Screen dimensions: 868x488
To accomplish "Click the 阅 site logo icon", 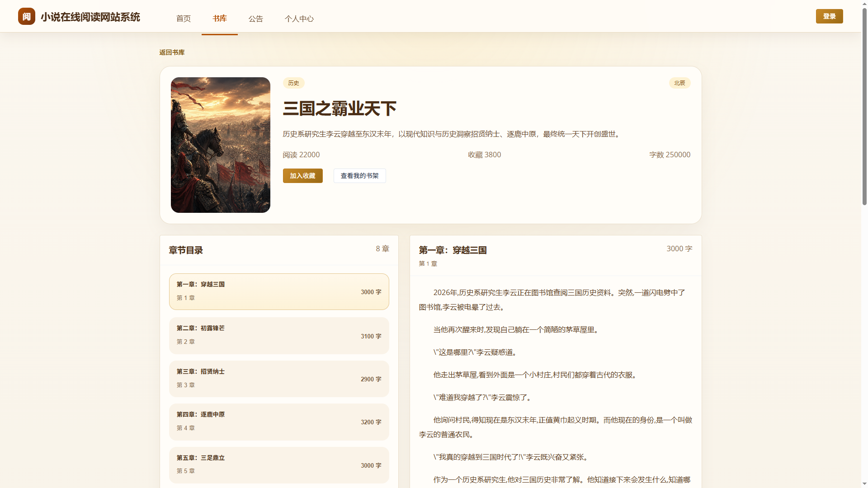I will click(26, 16).
